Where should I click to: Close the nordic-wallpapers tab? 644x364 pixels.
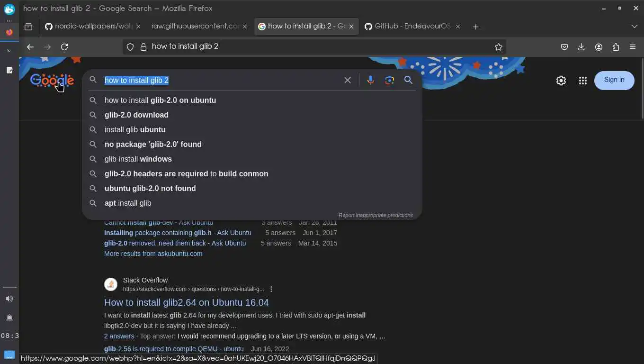pos(138,27)
